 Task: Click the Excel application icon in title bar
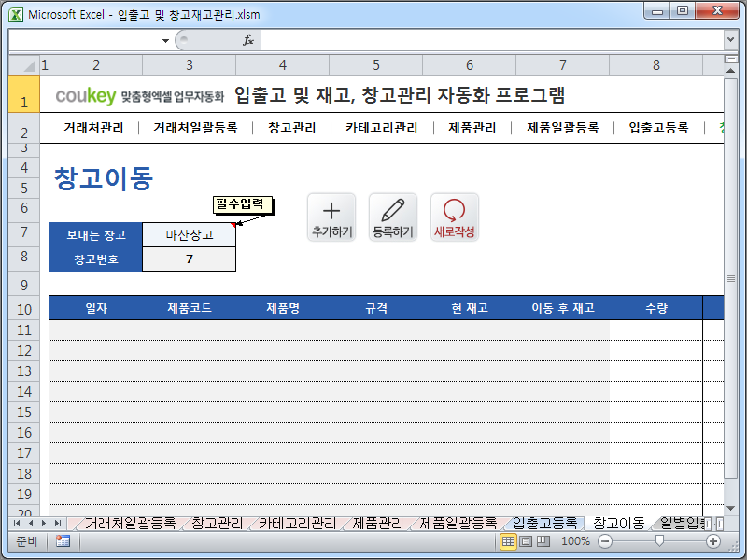coord(16,15)
